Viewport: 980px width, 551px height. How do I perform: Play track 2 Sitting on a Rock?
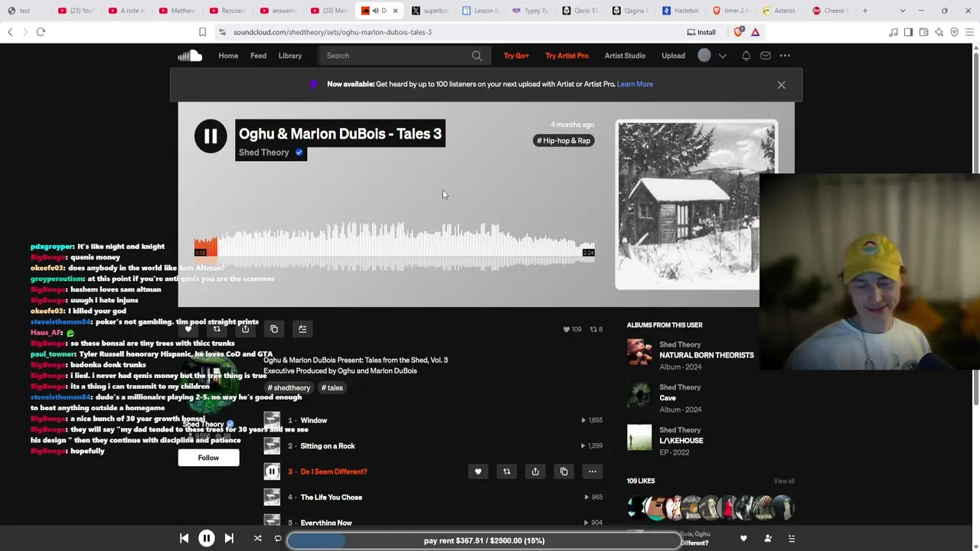(328, 446)
